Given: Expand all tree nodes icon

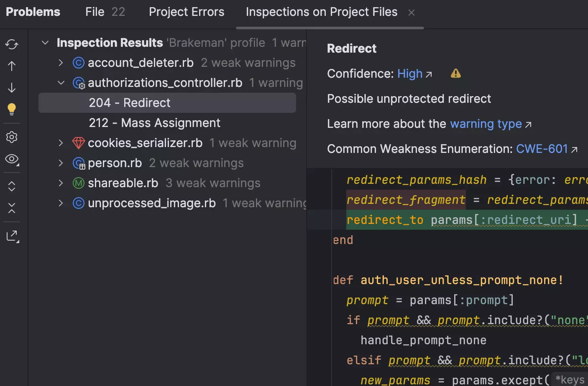Looking at the screenshot, I should (12, 186).
